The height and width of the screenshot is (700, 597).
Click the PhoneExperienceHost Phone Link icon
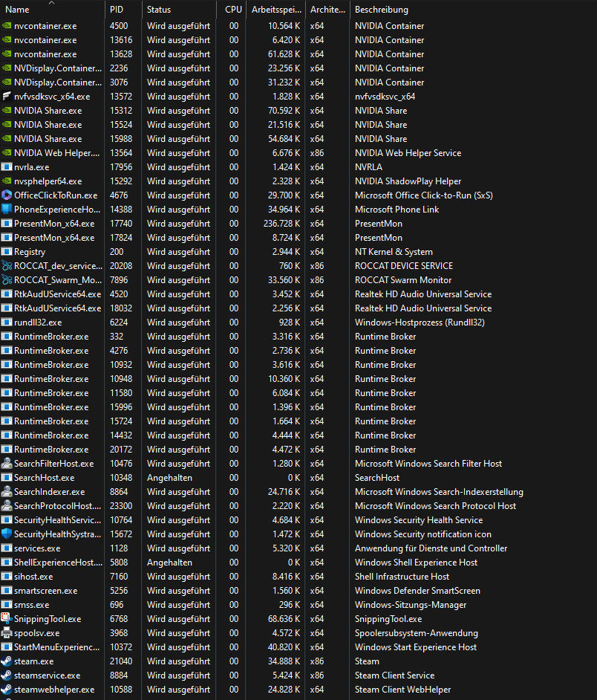click(6, 210)
